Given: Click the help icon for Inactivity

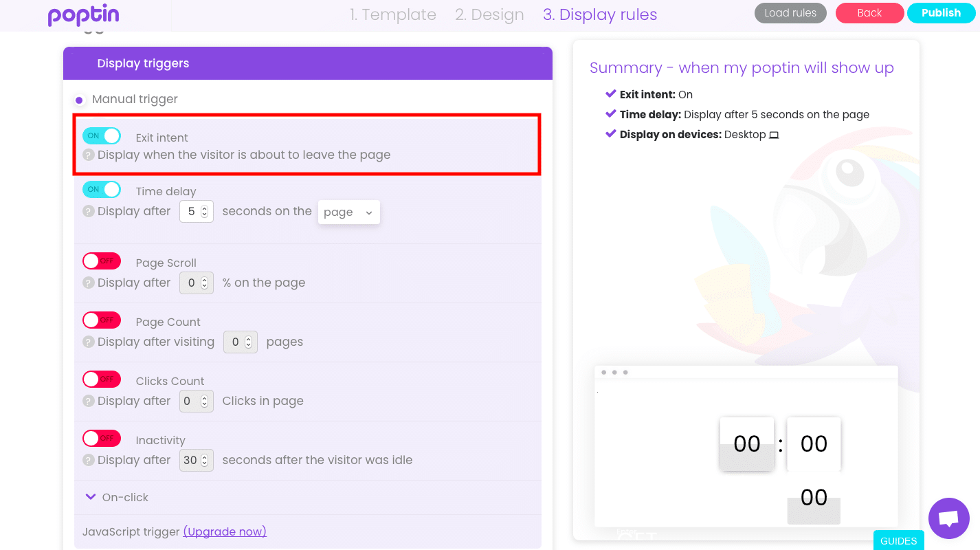Looking at the screenshot, I should coord(89,460).
